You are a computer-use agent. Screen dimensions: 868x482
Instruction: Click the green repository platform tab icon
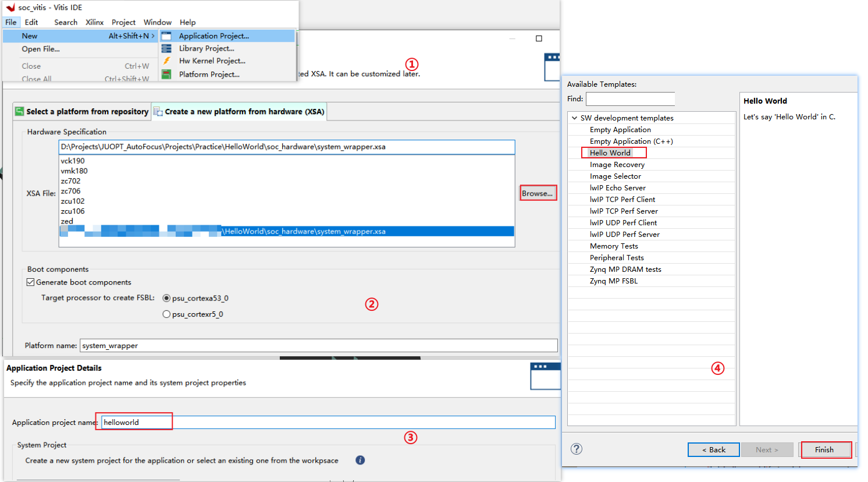coord(20,111)
